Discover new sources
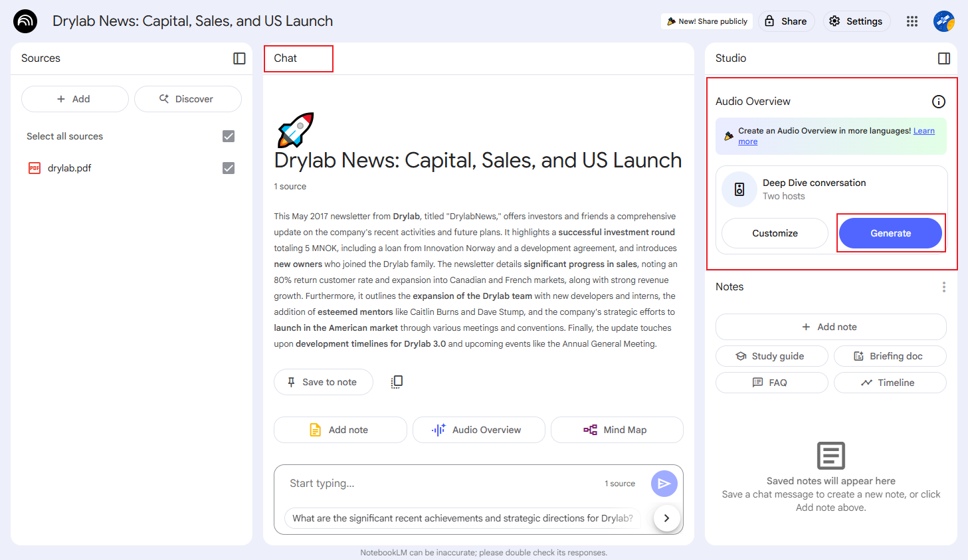968x560 pixels. tap(188, 99)
